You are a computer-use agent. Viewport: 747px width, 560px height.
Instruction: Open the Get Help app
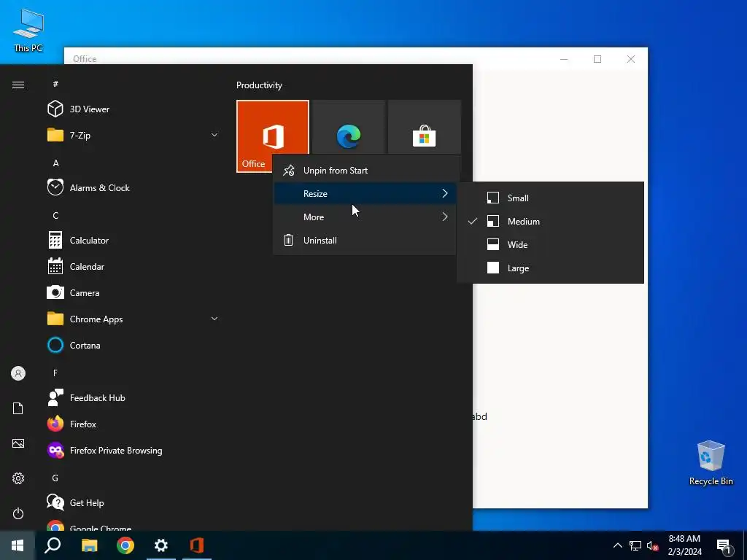pyautogui.click(x=133, y=502)
